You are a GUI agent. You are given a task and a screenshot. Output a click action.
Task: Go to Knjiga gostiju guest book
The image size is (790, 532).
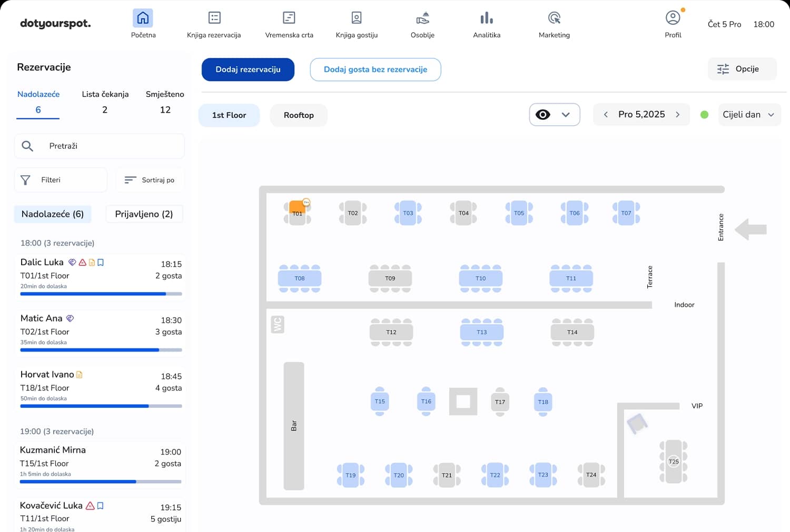click(x=357, y=24)
